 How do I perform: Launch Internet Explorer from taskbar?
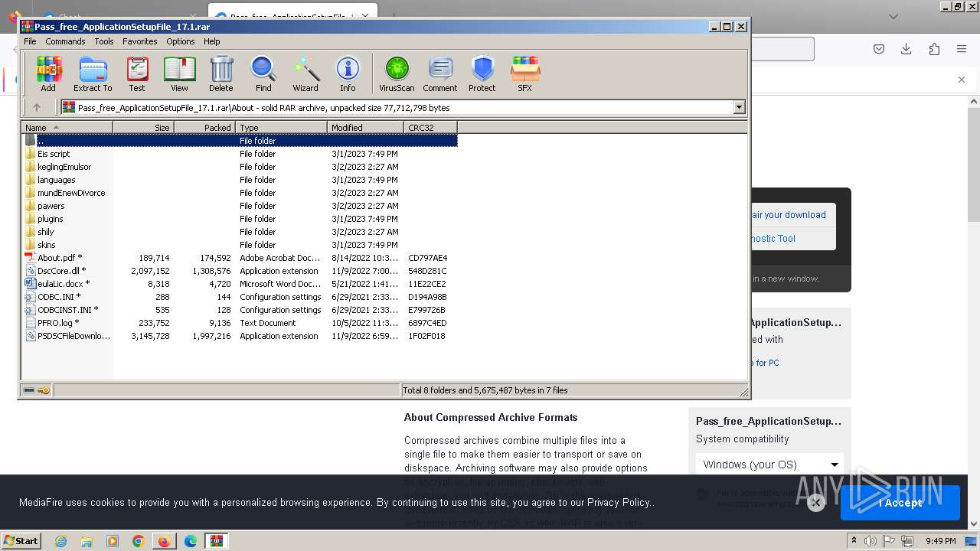pos(60,541)
